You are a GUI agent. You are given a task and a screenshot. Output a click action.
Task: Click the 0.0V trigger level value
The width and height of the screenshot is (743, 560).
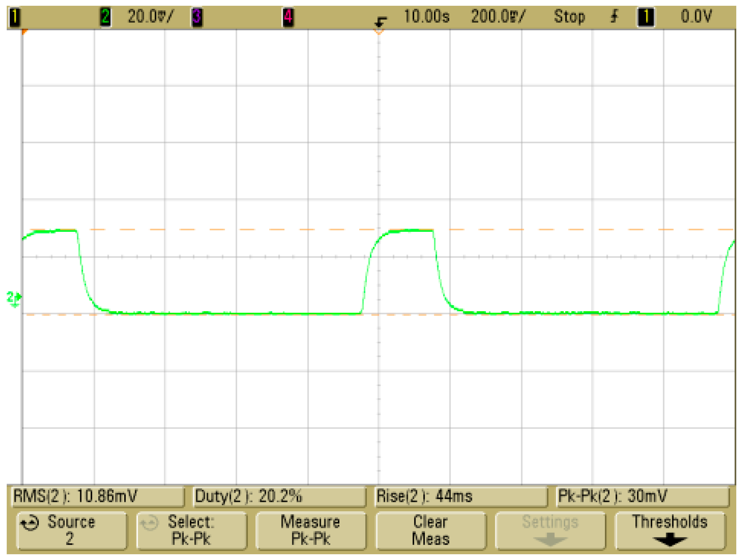pos(696,16)
